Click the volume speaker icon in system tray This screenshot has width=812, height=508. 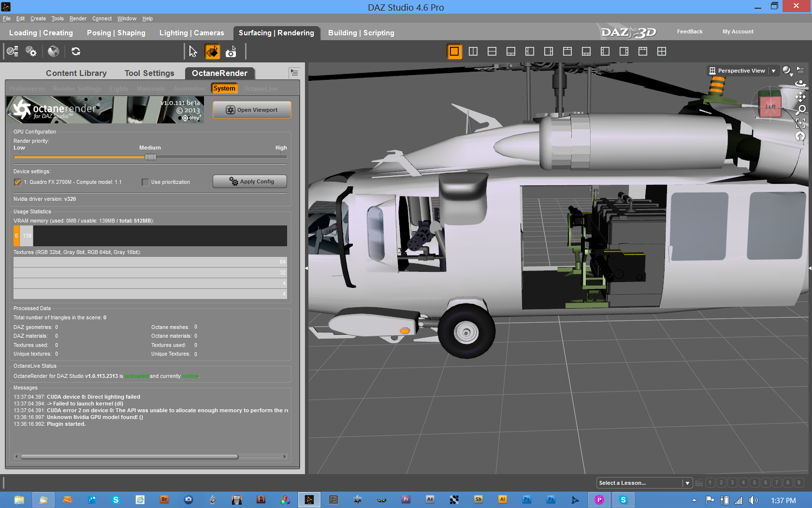pyautogui.click(x=753, y=500)
